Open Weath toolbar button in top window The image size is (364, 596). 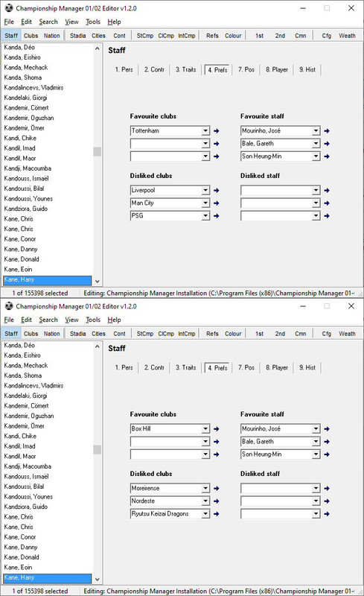point(347,36)
